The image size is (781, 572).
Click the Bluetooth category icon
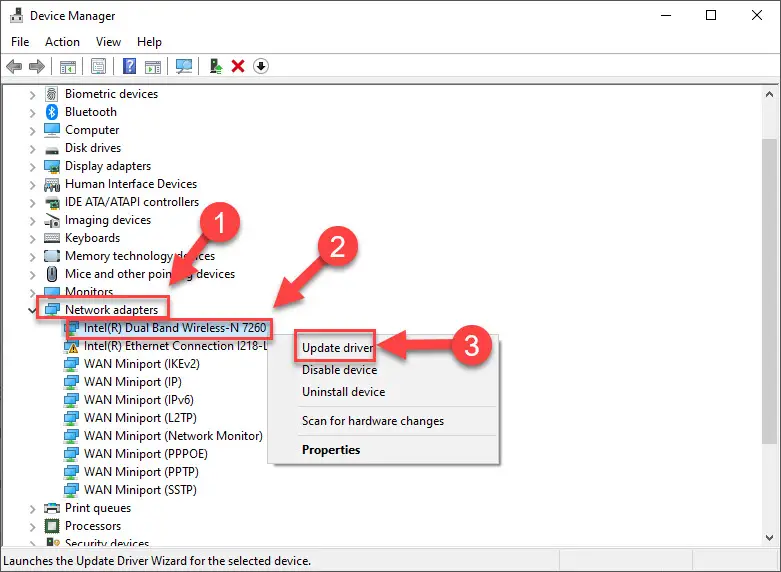coord(52,112)
